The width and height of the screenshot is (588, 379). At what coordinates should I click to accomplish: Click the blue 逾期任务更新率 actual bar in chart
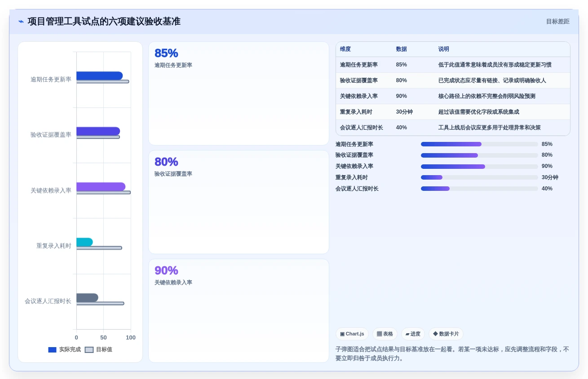99,75
